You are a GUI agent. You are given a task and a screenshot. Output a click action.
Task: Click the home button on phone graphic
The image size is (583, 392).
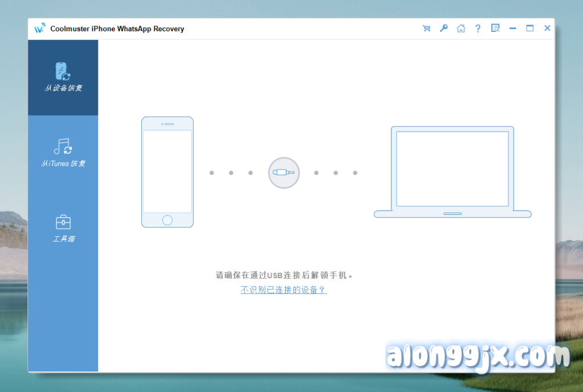coord(167,220)
